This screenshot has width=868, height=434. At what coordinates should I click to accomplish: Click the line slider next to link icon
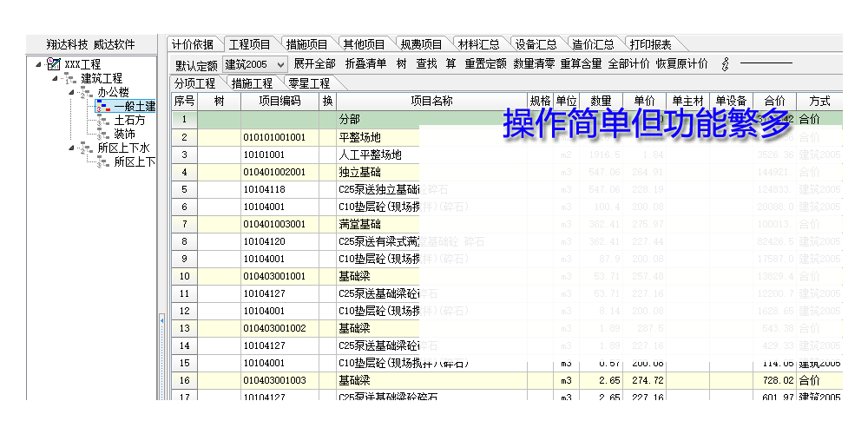click(x=766, y=64)
